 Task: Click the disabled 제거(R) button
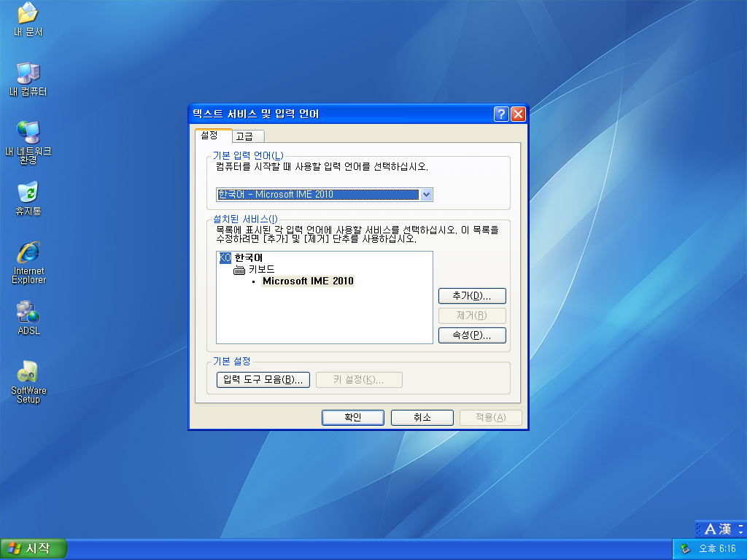(x=472, y=315)
